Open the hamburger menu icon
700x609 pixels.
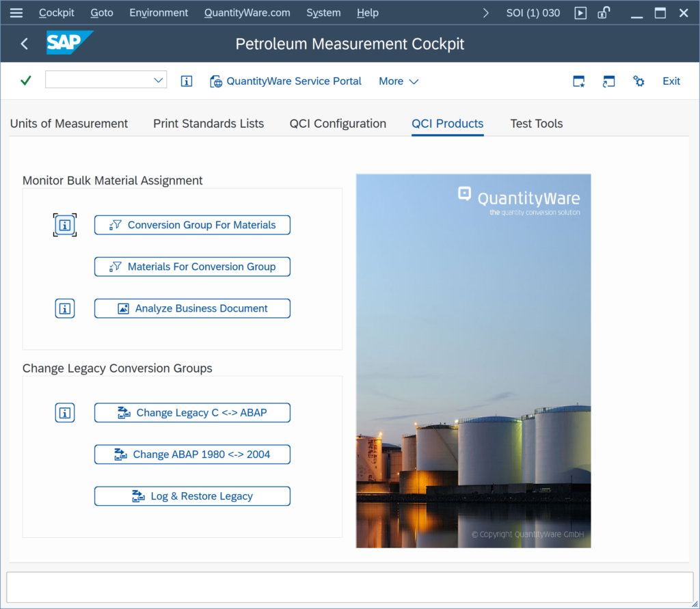point(16,13)
